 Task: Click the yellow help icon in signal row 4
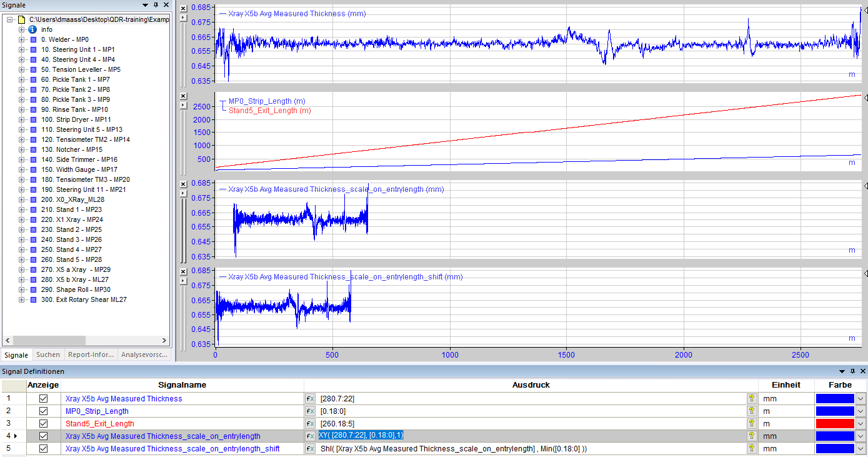coord(751,436)
